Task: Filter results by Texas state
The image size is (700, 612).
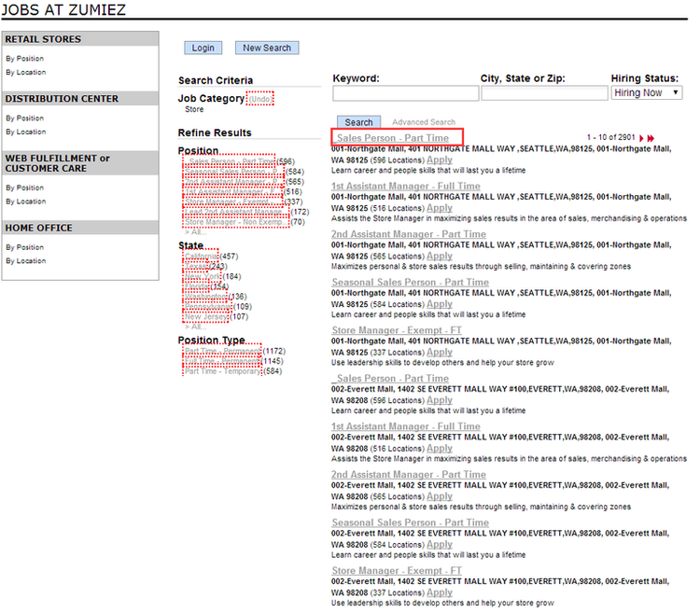Action: click(196, 267)
